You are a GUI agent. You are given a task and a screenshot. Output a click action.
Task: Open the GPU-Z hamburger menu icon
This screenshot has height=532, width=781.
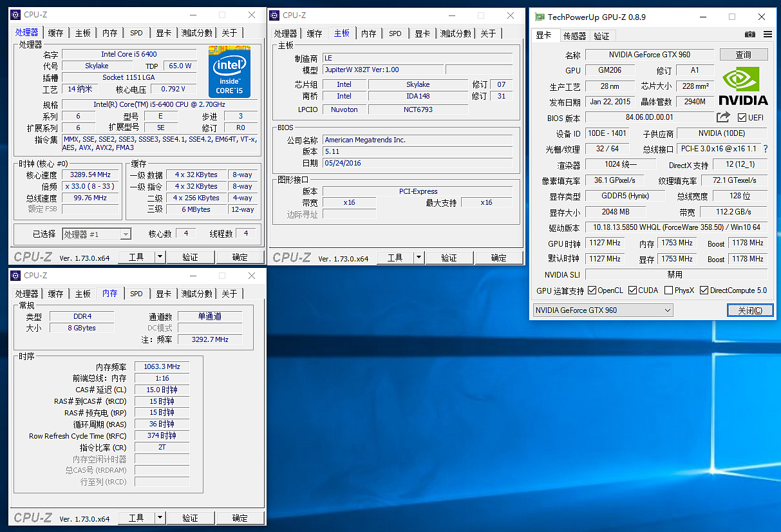coord(767,35)
